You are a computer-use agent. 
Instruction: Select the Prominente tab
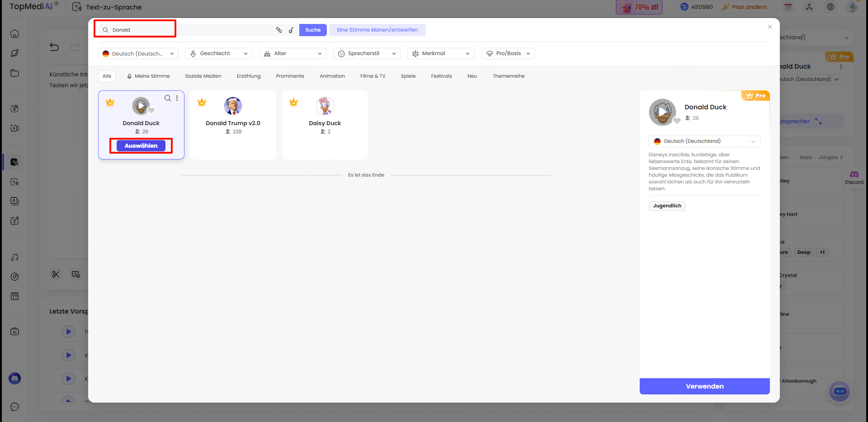pyautogui.click(x=290, y=76)
